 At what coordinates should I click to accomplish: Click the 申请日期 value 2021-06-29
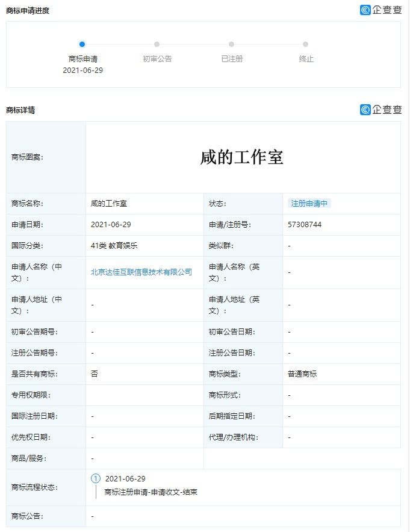111,225
